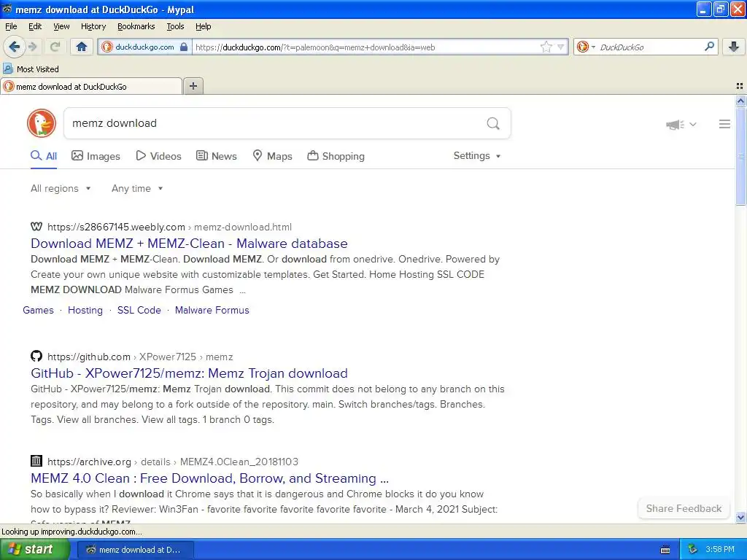Click the DuckDuckGo duck logo
The height and width of the screenshot is (560, 747).
pyautogui.click(x=42, y=123)
